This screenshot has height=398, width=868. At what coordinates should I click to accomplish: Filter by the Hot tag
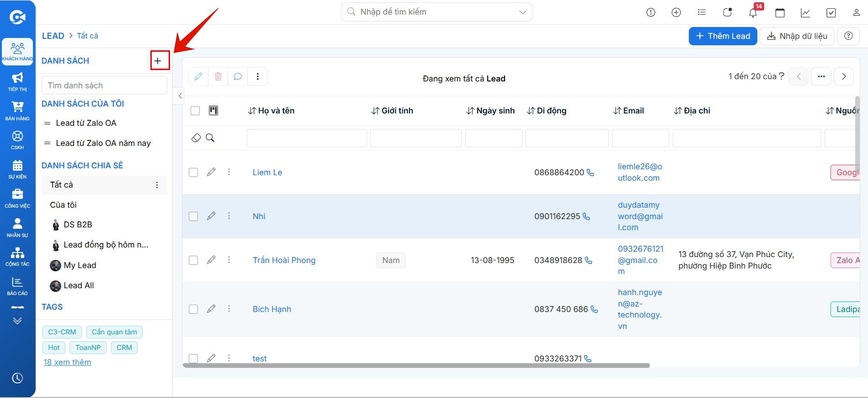pyautogui.click(x=54, y=348)
